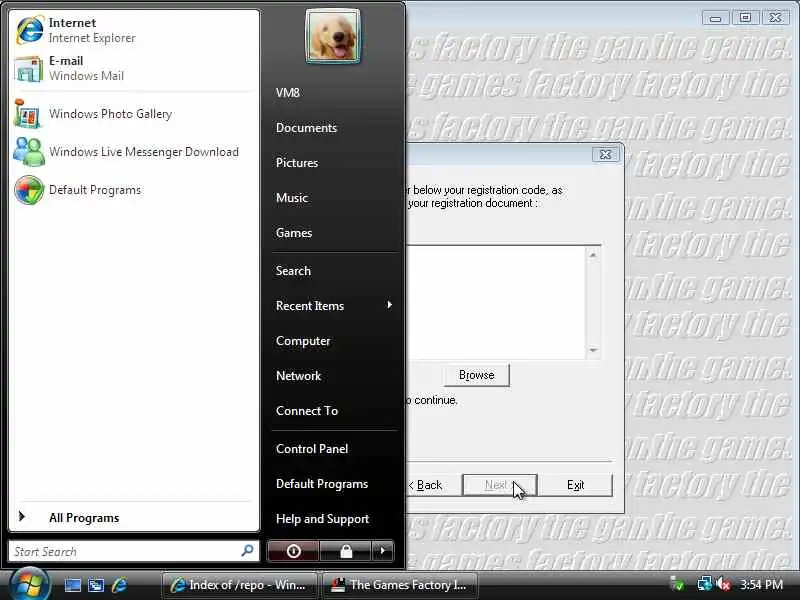Open Help and Support
Image resolution: width=800 pixels, height=600 pixels.
(x=322, y=519)
